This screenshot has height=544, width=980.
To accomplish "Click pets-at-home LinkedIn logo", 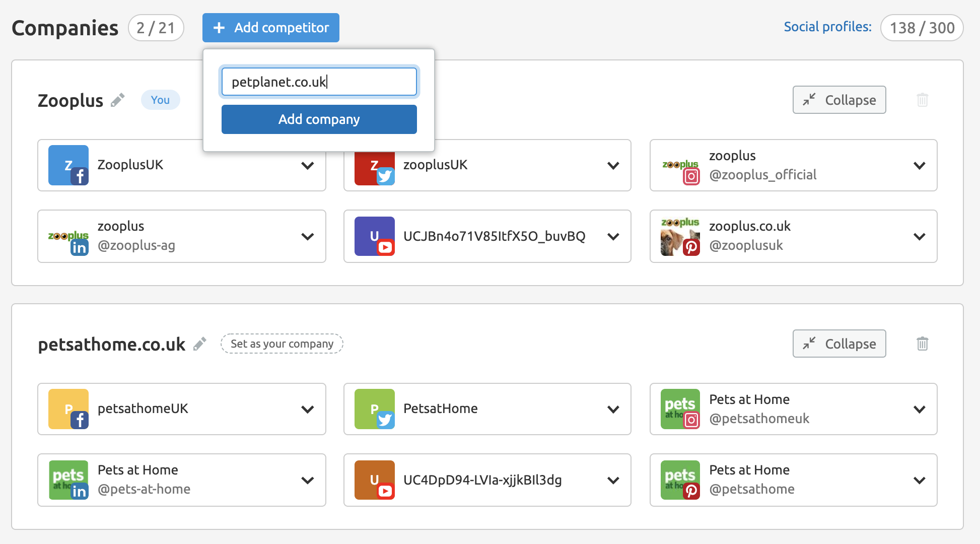I will 68,480.
